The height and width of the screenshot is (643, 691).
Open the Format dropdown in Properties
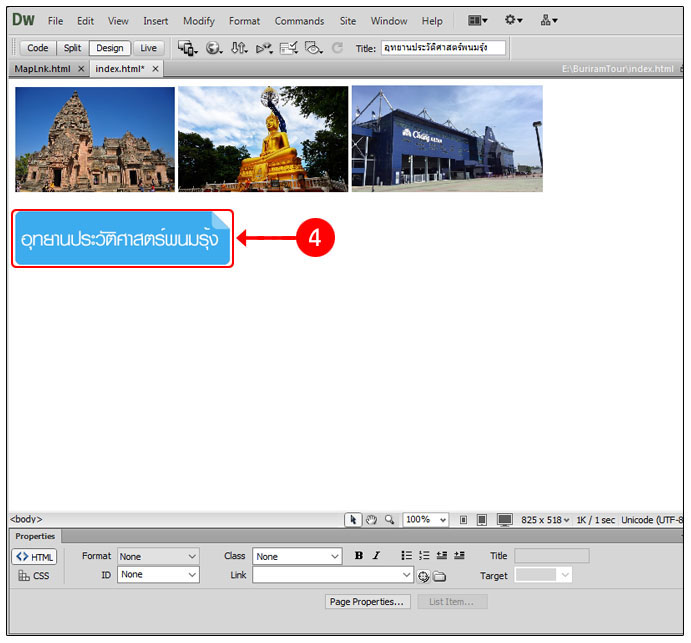click(158, 556)
